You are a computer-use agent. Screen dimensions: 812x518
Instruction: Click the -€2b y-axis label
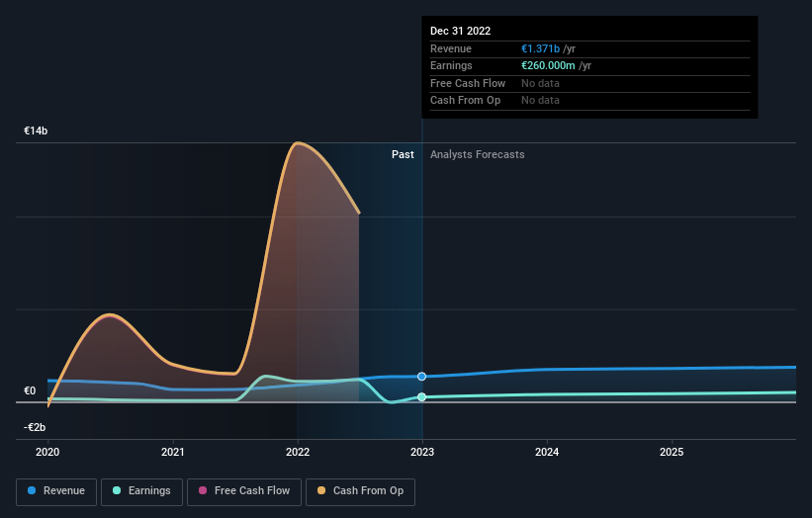(x=35, y=427)
